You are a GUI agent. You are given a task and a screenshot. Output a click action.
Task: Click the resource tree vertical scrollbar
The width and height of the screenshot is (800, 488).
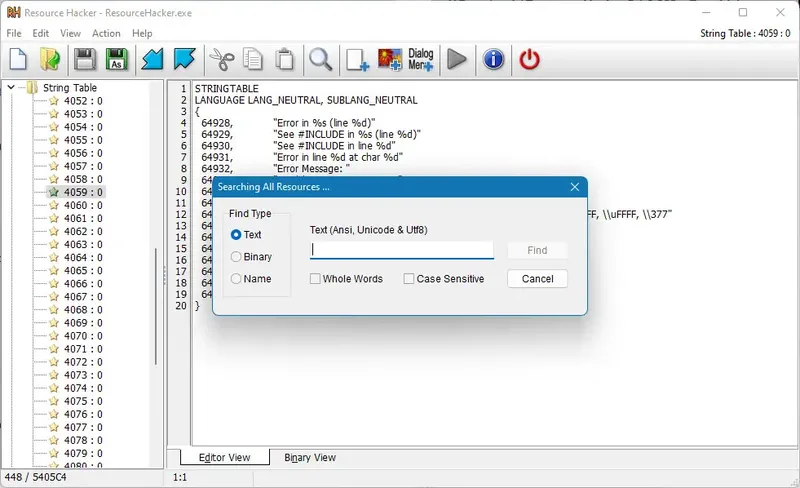[x=156, y=306]
